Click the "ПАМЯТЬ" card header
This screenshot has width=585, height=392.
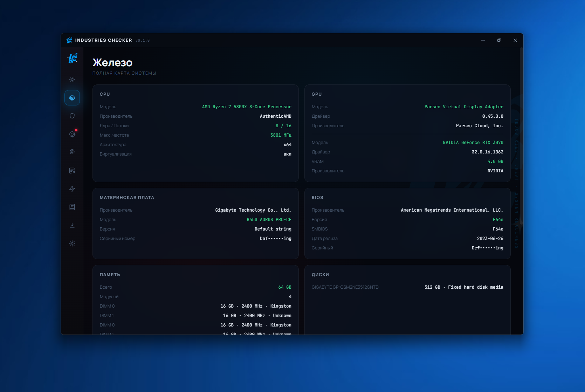tap(110, 275)
